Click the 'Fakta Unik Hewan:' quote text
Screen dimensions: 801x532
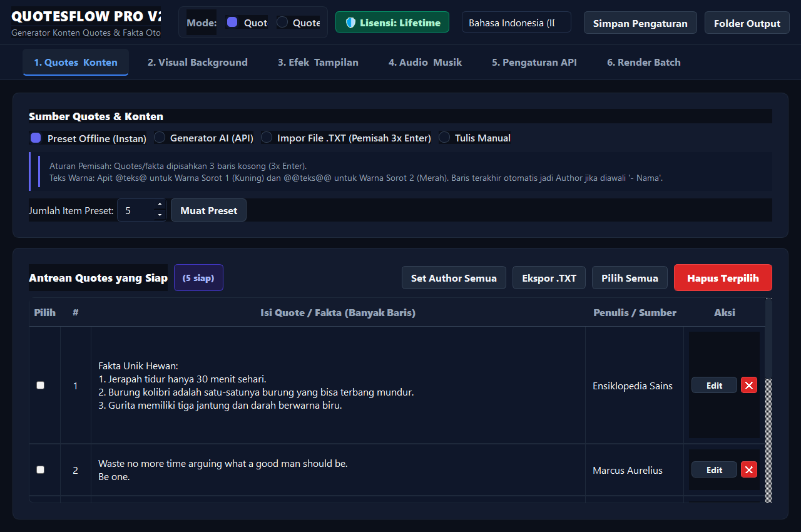138,366
